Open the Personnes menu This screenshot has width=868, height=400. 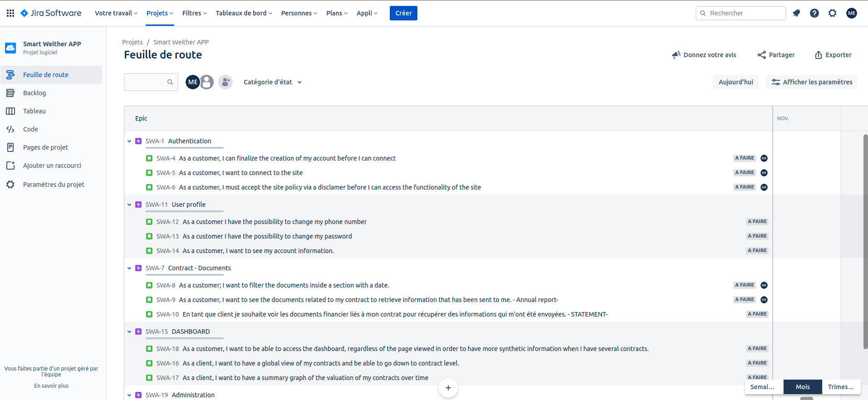[x=299, y=13]
